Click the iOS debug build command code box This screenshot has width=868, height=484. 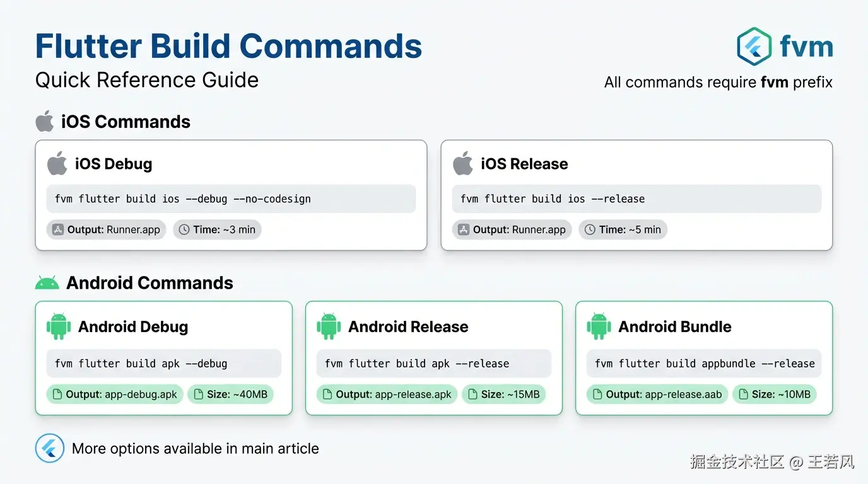231,199
